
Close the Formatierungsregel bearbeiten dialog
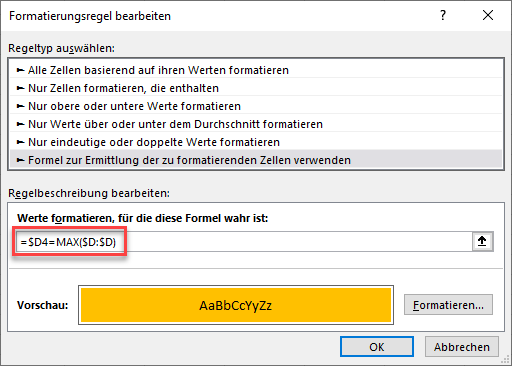tap(488, 15)
